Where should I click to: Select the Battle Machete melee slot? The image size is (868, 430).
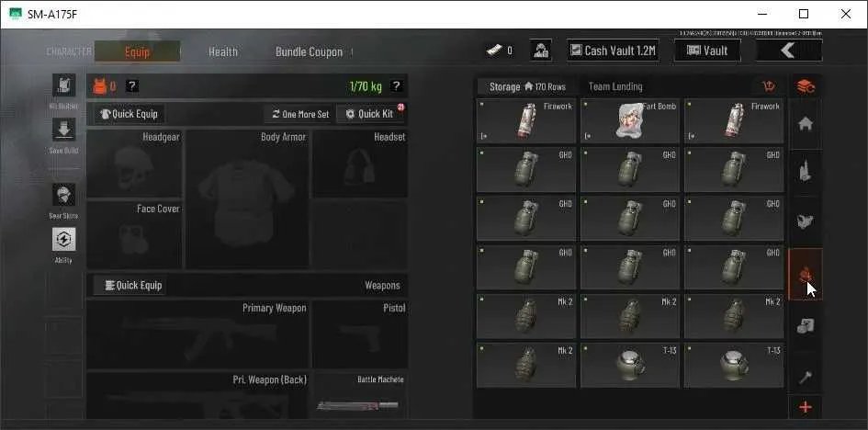[x=360, y=395]
